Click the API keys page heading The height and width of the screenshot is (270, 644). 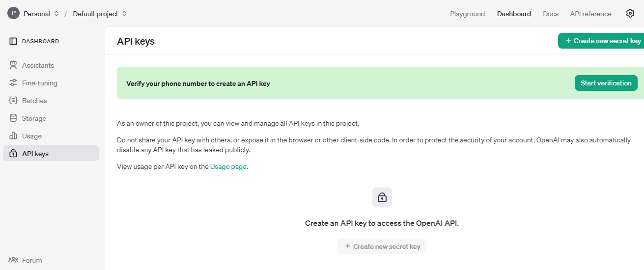coord(136,41)
